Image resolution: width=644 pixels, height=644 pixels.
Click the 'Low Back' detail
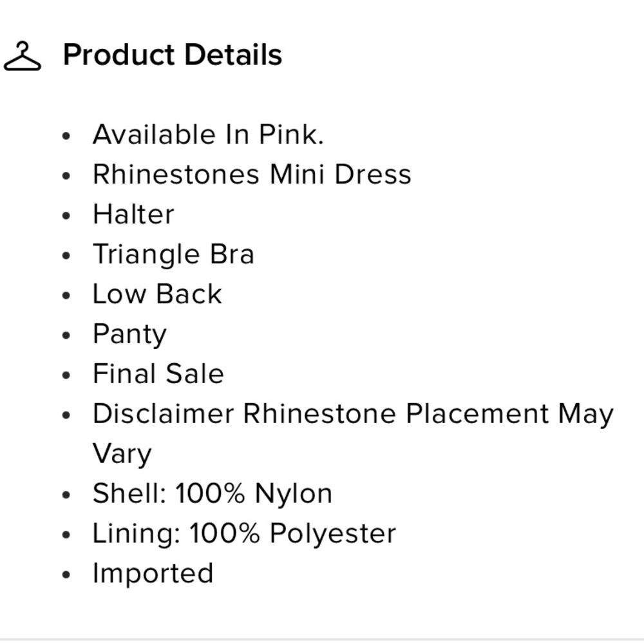(x=157, y=294)
